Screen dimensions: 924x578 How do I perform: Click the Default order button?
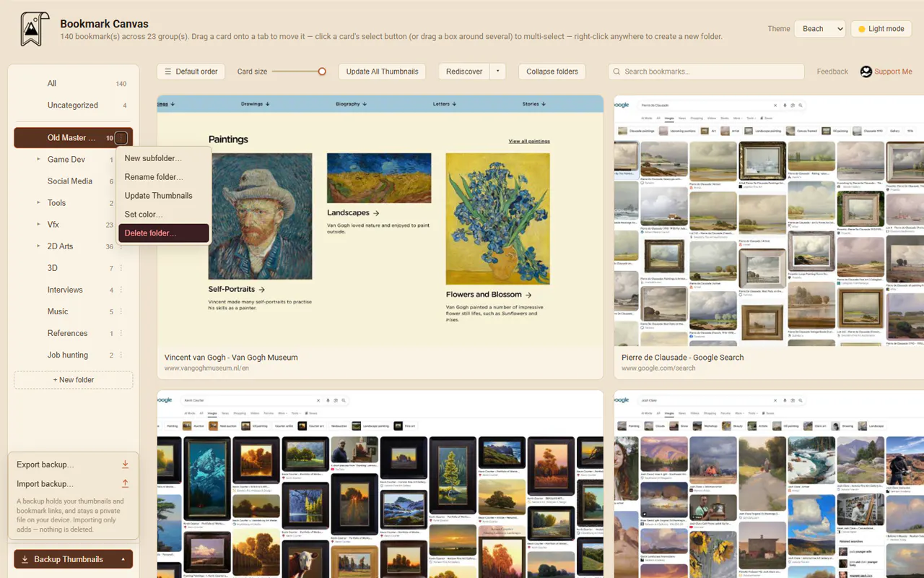click(191, 72)
